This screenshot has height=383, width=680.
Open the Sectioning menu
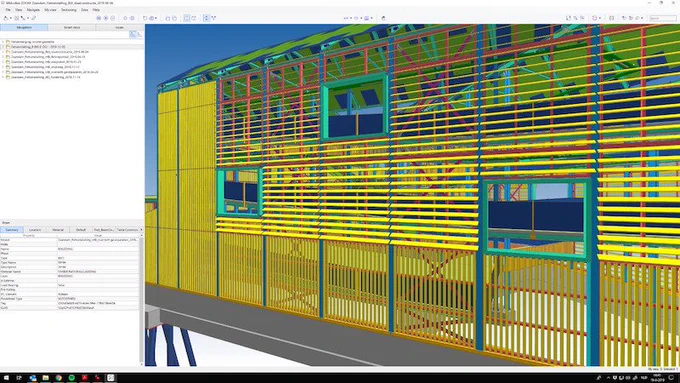pyautogui.click(x=69, y=10)
